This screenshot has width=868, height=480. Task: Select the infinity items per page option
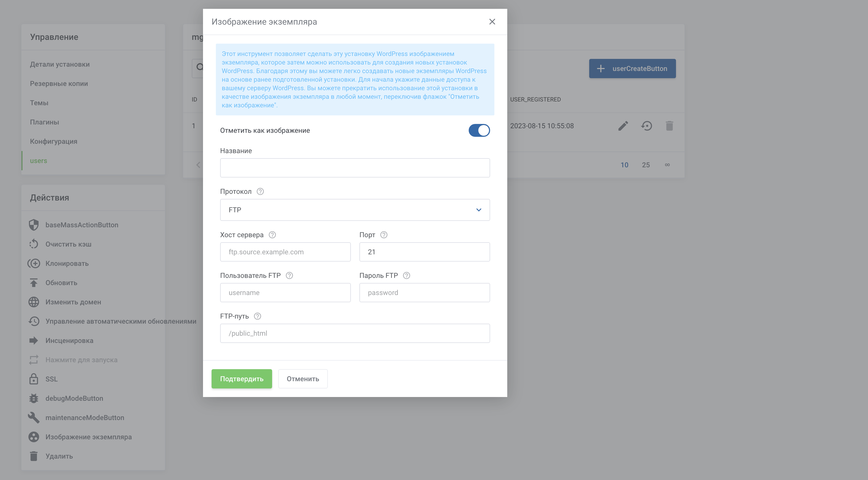coord(667,165)
